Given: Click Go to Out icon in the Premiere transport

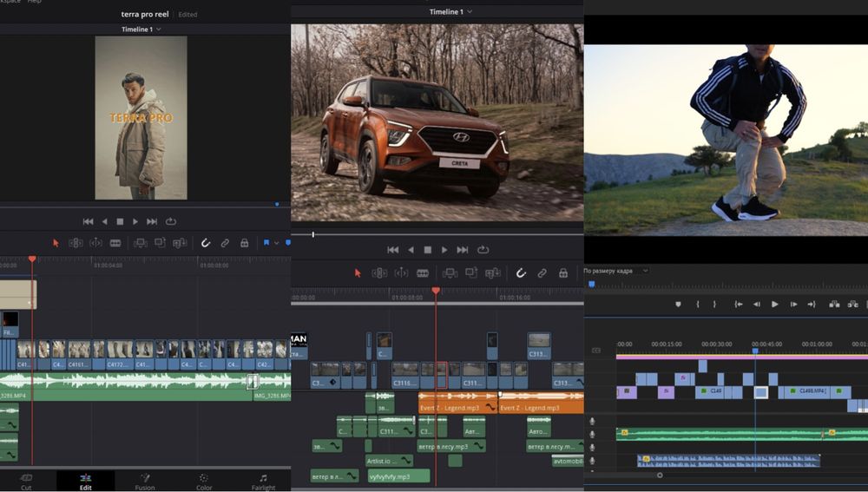Looking at the screenshot, I should pos(812,305).
